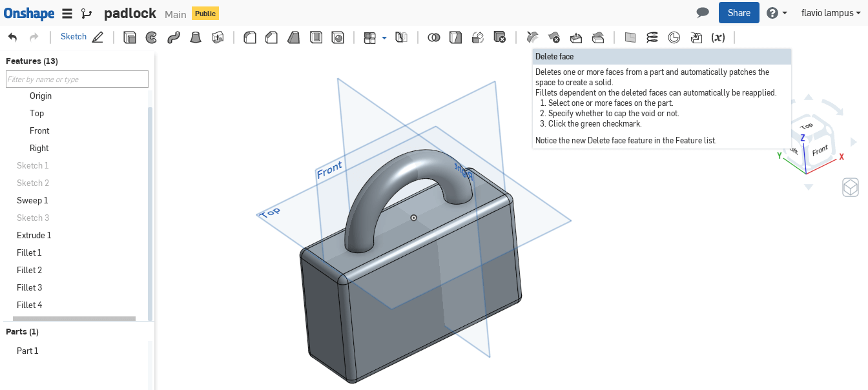Select the Linear pattern tool icon
Screen dimensions: 868x390
[370, 37]
